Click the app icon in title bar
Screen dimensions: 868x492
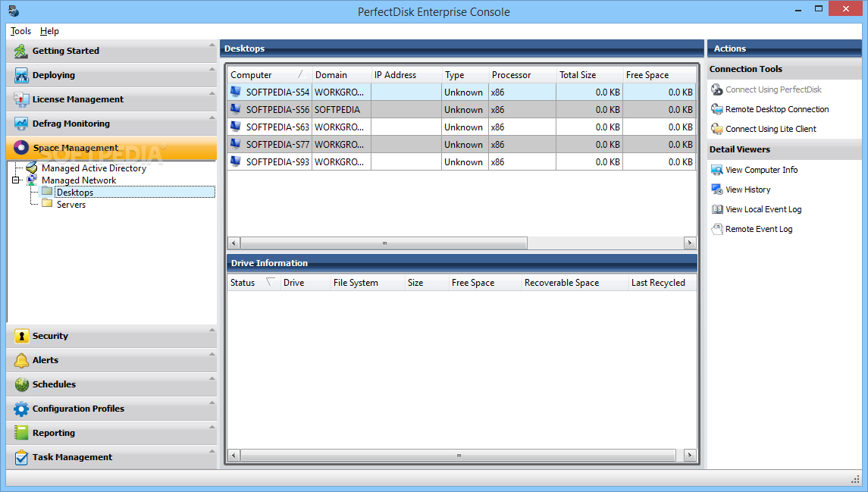pyautogui.click(x=14, y=11)
